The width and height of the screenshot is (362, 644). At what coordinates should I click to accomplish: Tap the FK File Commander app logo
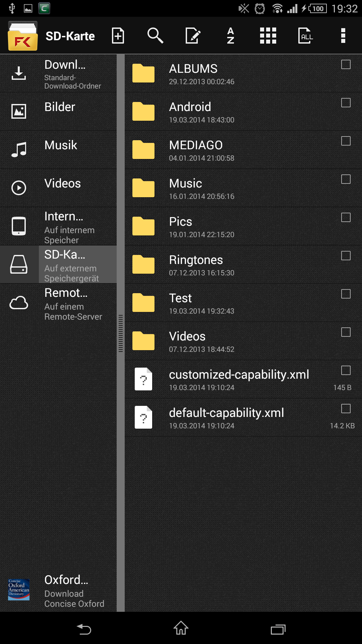(x=22, y=36)
